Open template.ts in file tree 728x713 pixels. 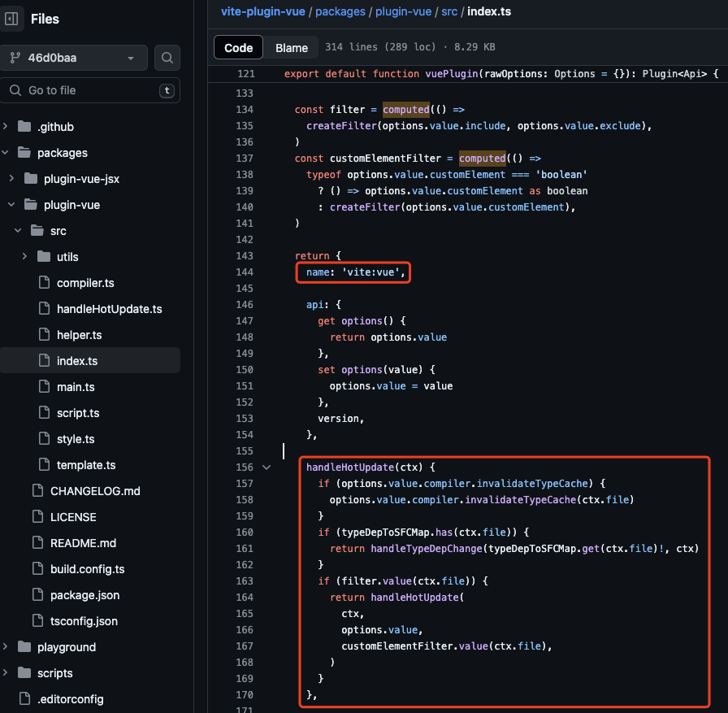click(x=86, y=465)
